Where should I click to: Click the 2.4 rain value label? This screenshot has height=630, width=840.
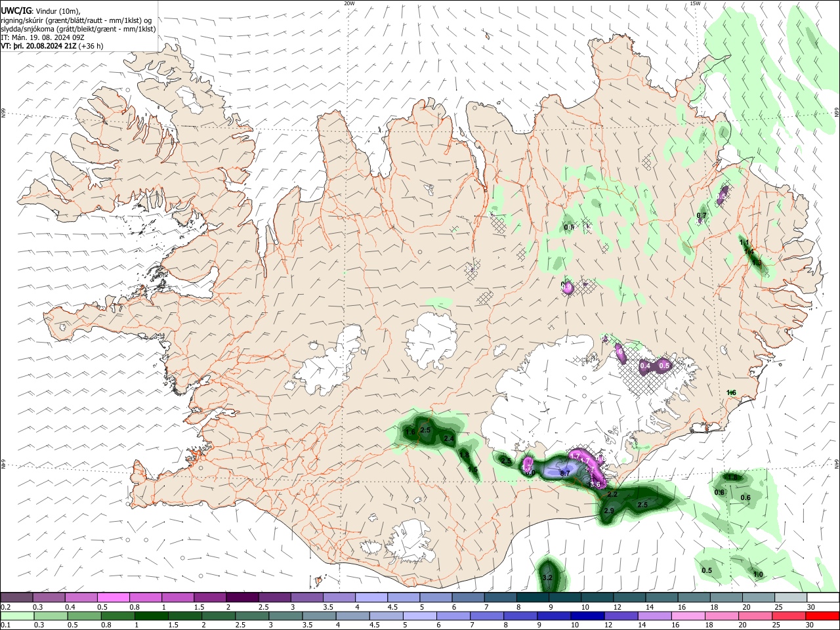[x=449, y=438]
